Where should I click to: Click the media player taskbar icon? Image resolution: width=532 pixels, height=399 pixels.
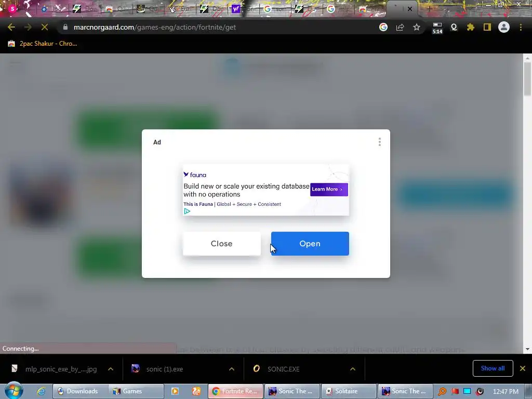pyautogui.click(x=175, y=391)
